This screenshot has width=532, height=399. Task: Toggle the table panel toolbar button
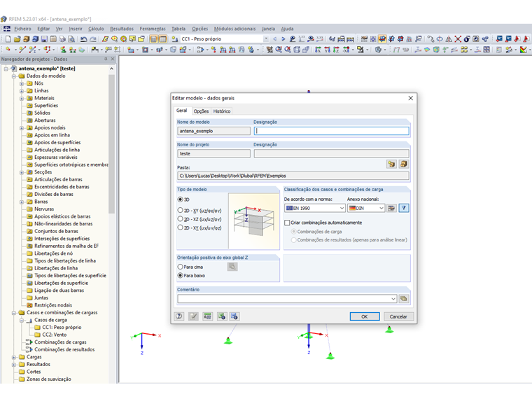point(163,39)
